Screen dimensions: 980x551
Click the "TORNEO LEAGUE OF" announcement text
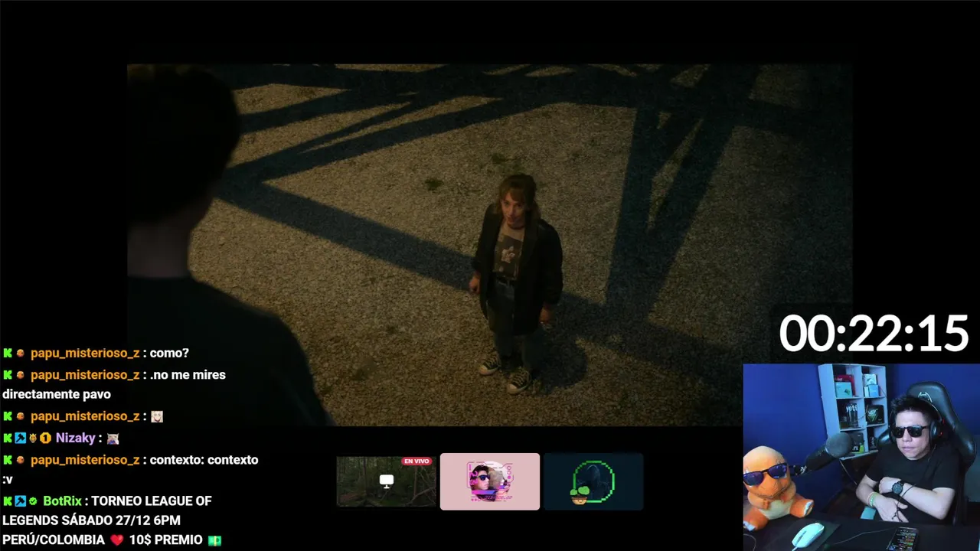pyautogui.click(x=152, y=501)
